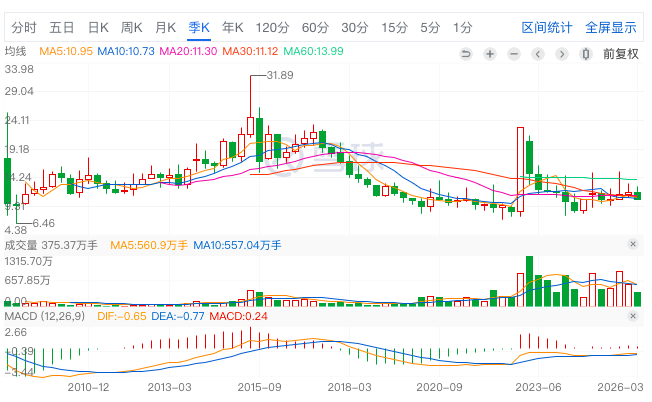
Task: Close the 成交量 volume indicator panel
Action: tap(632, 244)
